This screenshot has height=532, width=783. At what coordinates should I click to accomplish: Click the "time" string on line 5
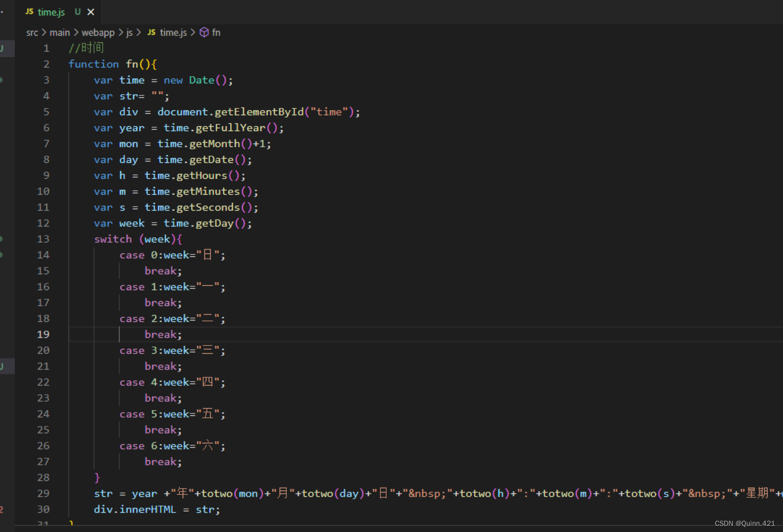click(329, 112)
